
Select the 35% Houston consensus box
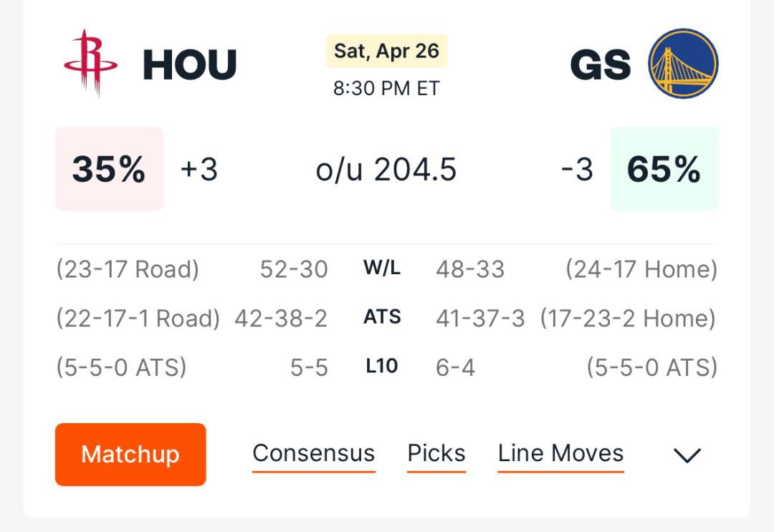click(109, 169)
